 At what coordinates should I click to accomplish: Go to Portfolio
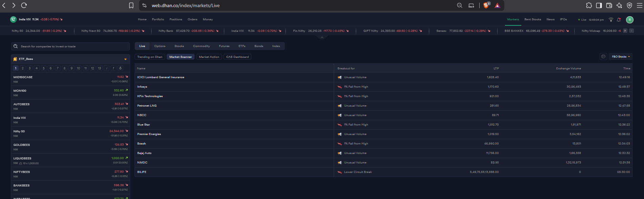(158, 20)
